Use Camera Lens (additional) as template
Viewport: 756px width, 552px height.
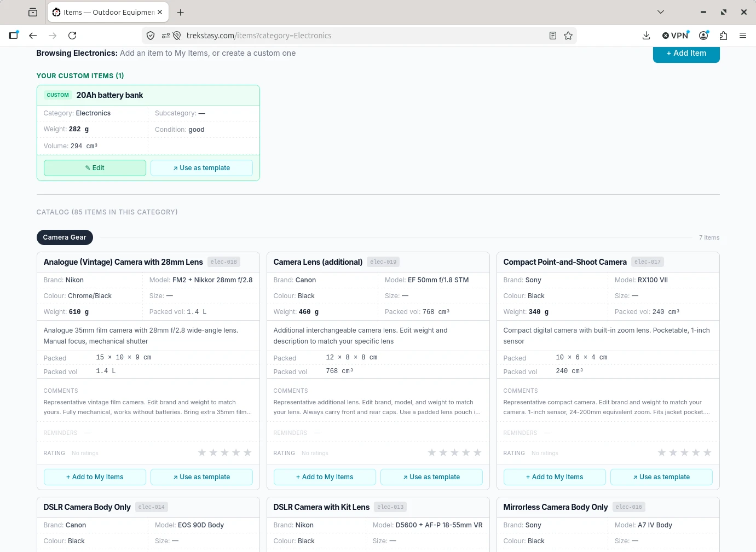(x=431, y=477)
